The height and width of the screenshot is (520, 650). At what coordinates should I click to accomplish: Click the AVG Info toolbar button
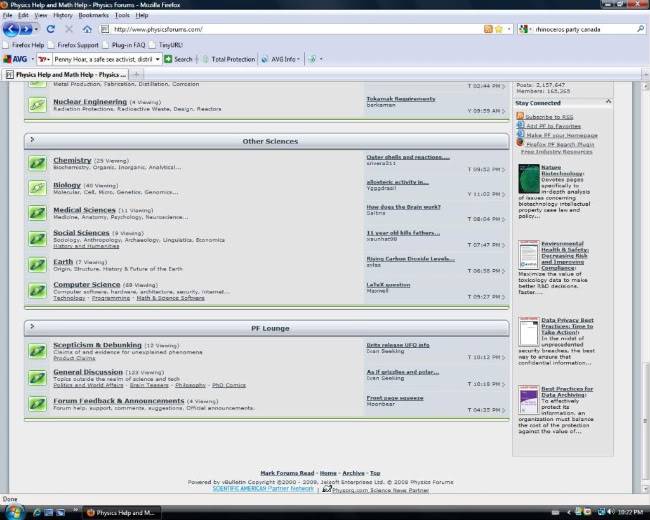click(x=280, y=59)
